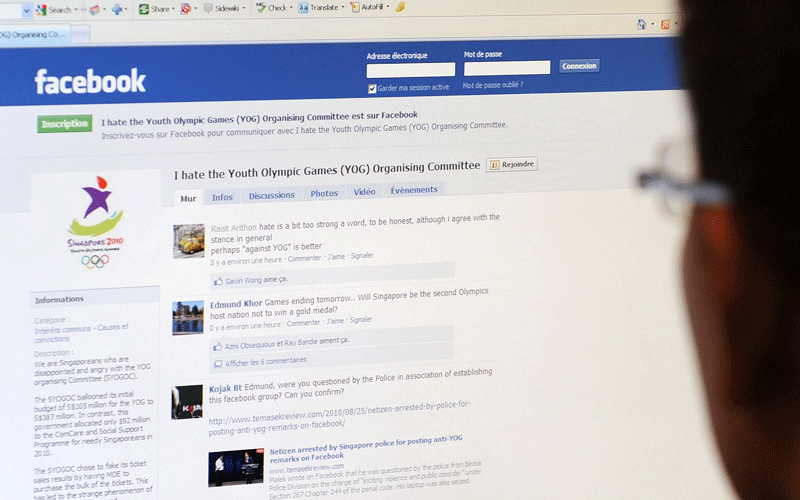The height and width of the screenshot is (500, 800).
Task: Switch to the Discussions tab
Action: tap(271, 195)
